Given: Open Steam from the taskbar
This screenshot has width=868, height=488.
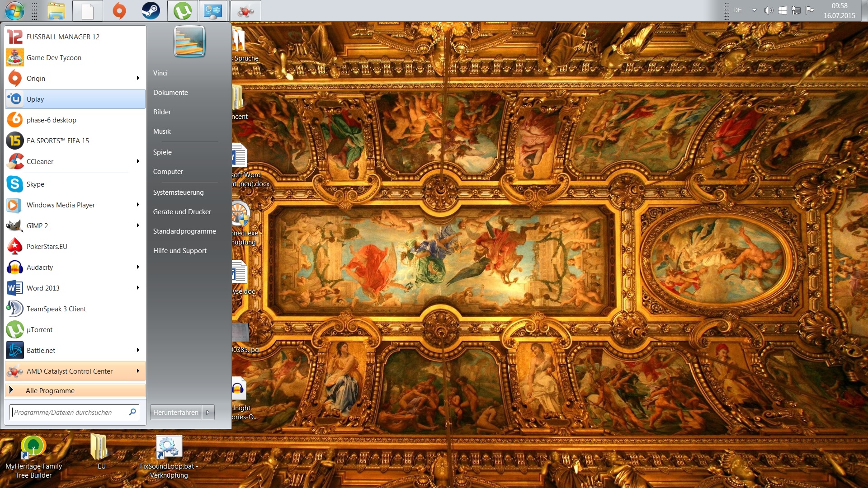Looking at the screenshot, I should [x=151, y=10].
